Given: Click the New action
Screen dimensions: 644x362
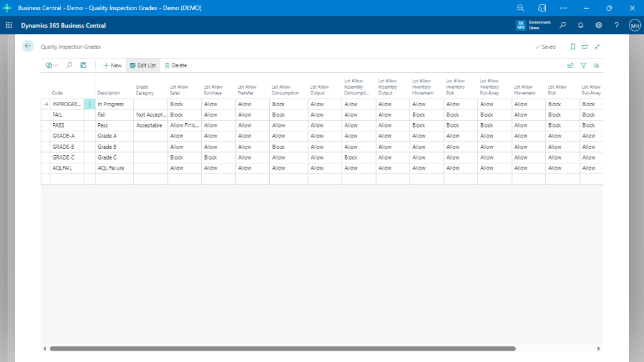Looking at the screenshot, I should tap(113, 65).
